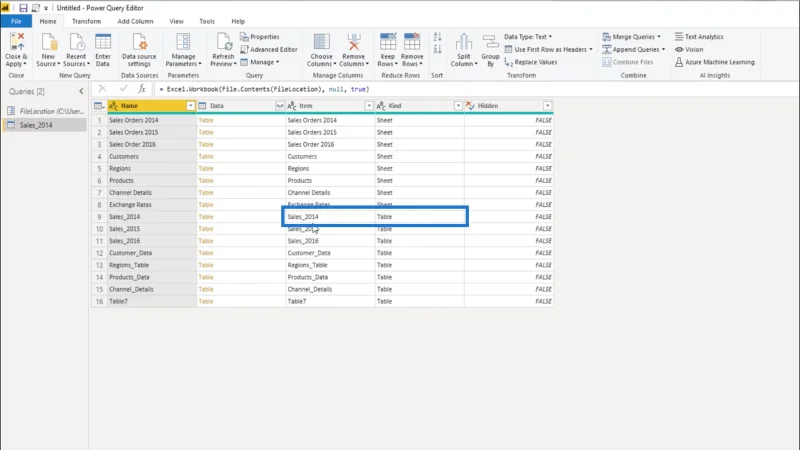Switch to the Transform tab
This screenshot has width=800, height=450.
86,21
